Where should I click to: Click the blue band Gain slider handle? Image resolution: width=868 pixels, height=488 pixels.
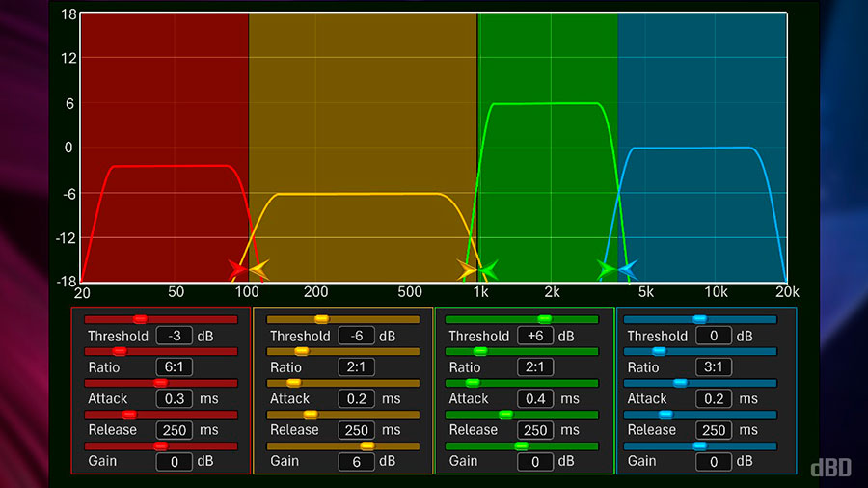[700, 446]
